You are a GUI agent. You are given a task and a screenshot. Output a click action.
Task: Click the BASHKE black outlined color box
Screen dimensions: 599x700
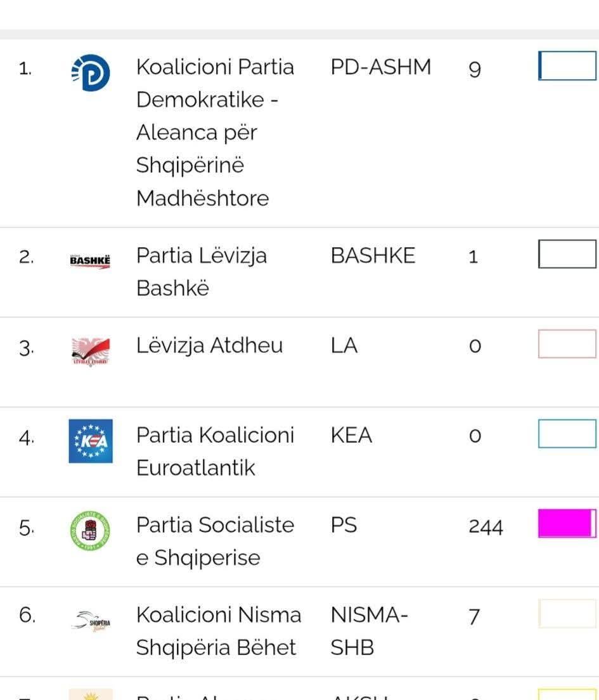tap(567, 254)
